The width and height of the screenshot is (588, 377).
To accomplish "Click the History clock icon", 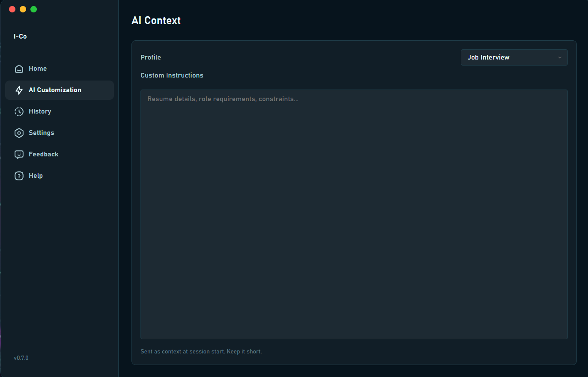I will [x=19, y=111].
